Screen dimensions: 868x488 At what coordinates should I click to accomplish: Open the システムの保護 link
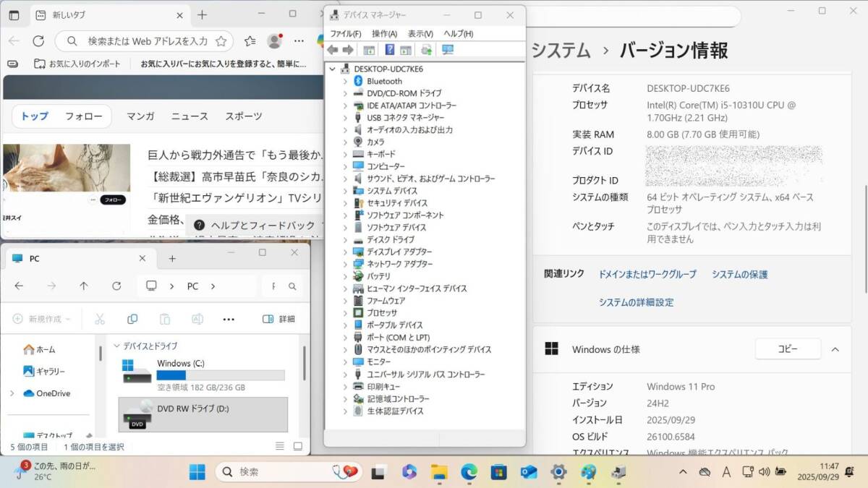point(739,275)
